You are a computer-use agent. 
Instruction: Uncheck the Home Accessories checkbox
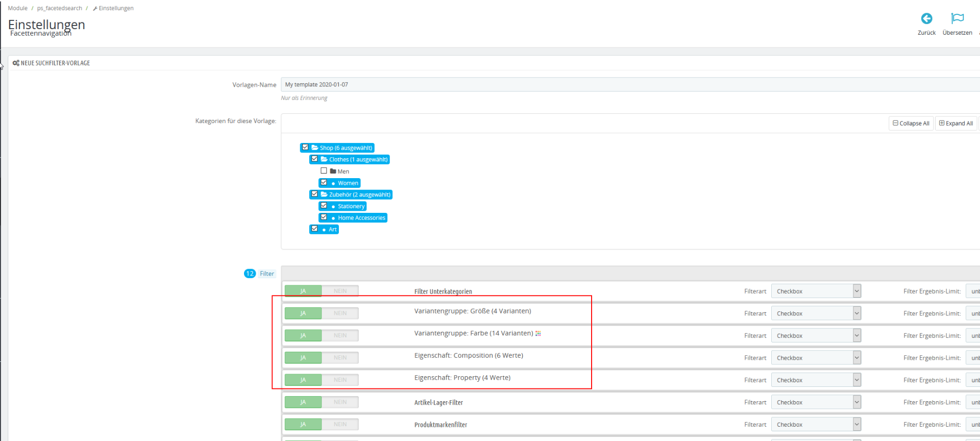click(324, 217)
